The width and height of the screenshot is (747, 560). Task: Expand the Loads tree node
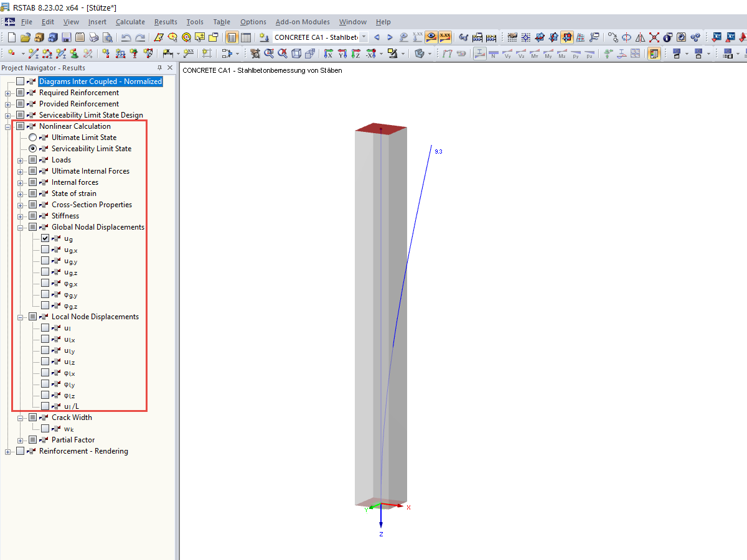coord(21,160)
